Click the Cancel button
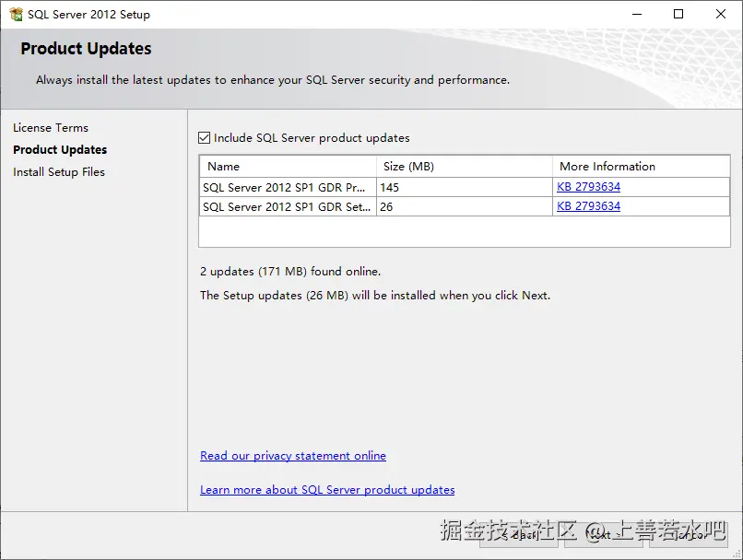Image resolution: width=743 pixels, height=560 pixels. point(688,535)
